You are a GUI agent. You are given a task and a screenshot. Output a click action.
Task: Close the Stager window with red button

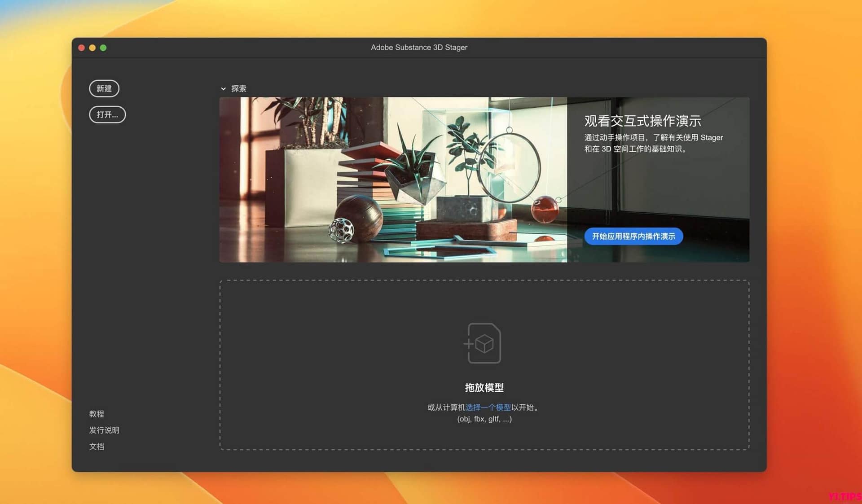pyautogui.click(x=81, y=48)
